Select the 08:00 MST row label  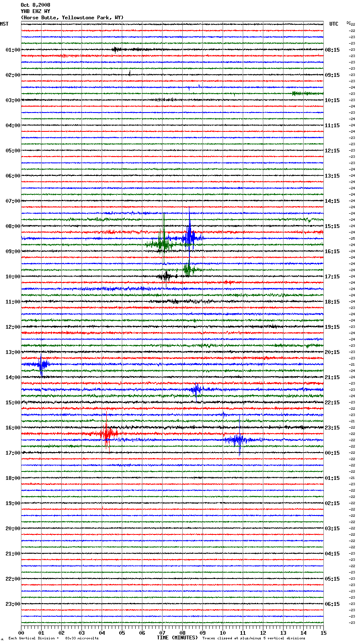tap(13, 226)
